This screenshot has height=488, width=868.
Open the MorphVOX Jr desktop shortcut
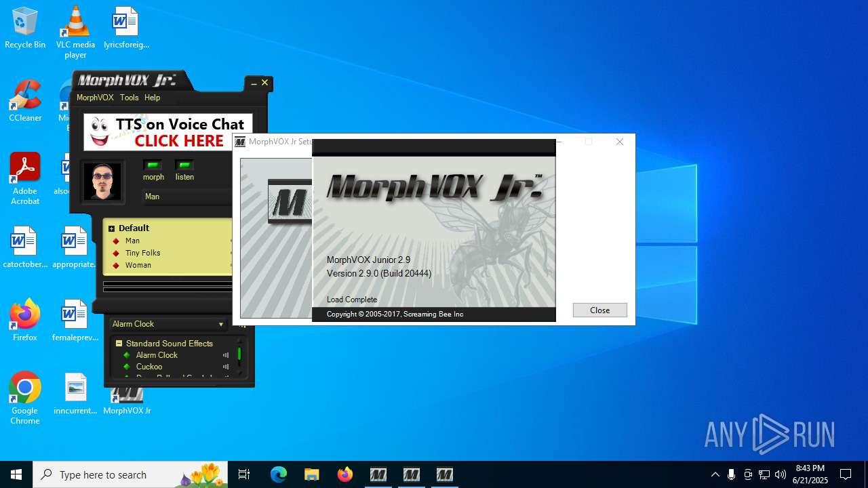pos(127,401)
